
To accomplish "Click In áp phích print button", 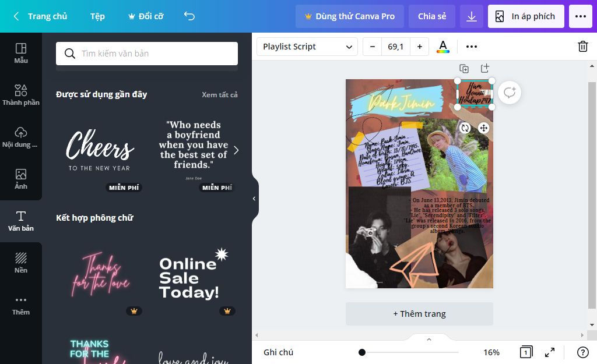I will pyautogui.click(x=526, y=16).
